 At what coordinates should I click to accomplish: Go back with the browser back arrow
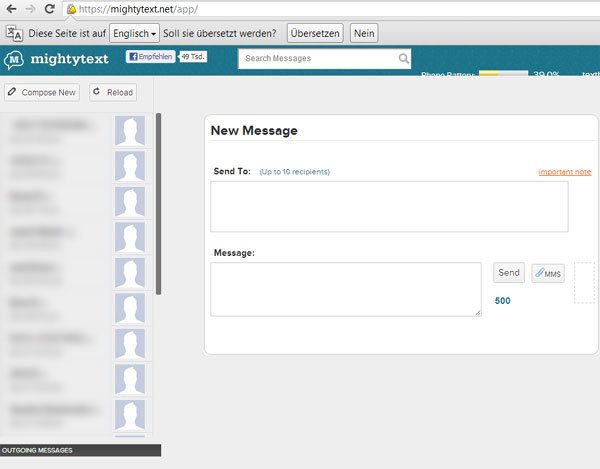pos(11,8)
